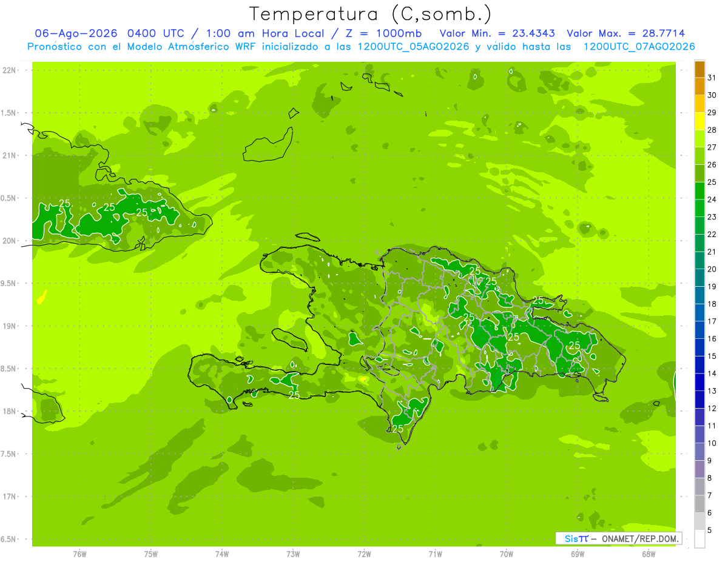Pick the lime legend swatch between 27 and 28
Screen dimensions: 728x562
[x=699, y=139]
